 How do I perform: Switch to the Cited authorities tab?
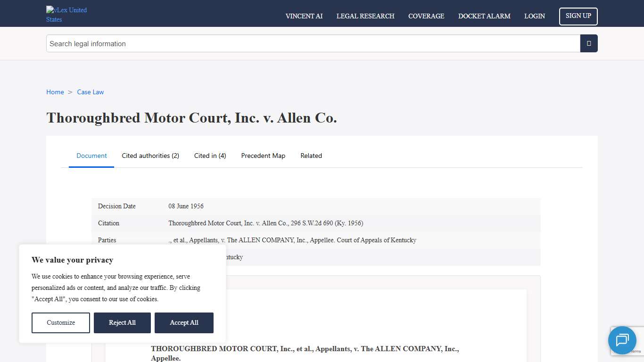coord(150,156)
